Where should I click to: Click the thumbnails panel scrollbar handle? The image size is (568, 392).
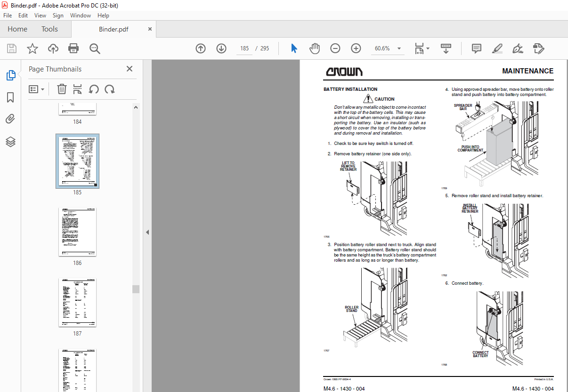click(x=136, y=289)
